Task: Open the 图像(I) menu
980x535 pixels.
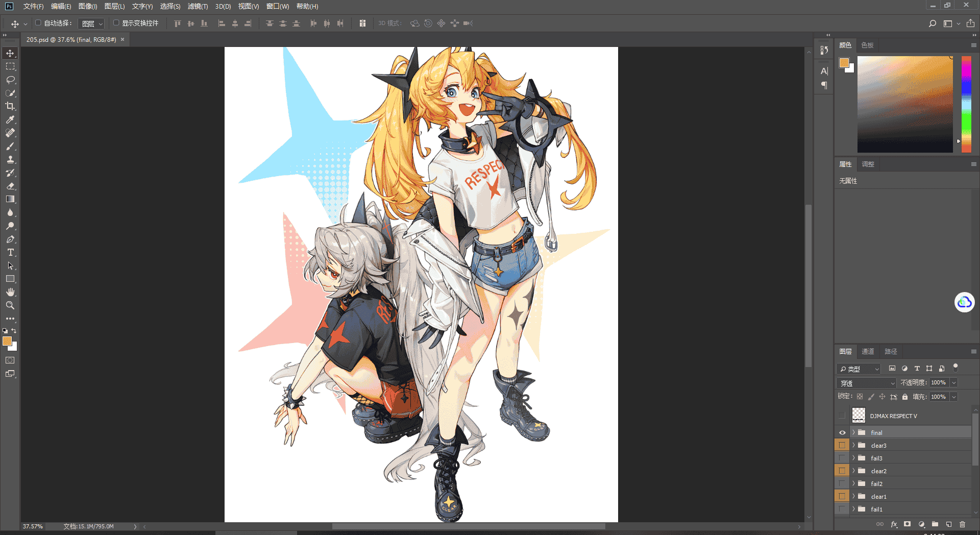Action: coord(88,7)
